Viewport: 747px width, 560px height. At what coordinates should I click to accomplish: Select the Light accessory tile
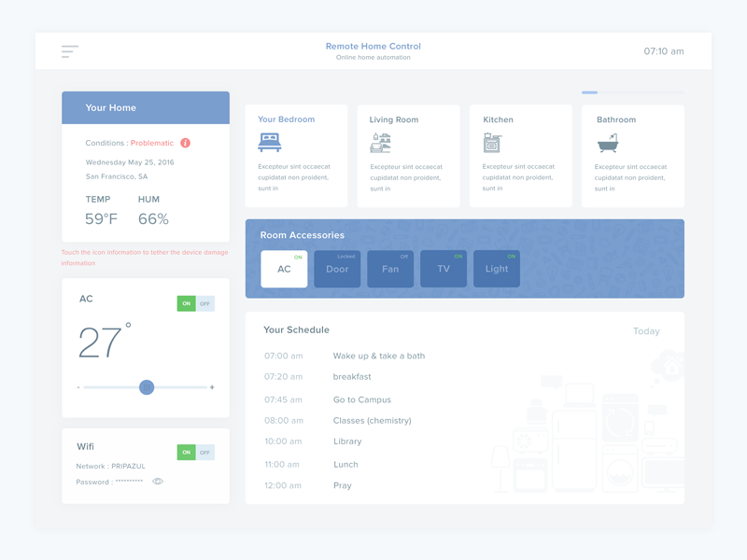point(497,269)
